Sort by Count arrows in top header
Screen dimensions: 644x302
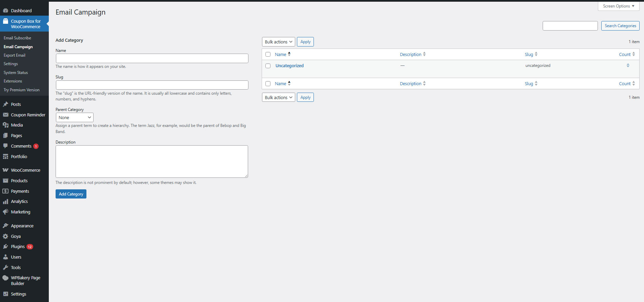[x=633, y=54]
